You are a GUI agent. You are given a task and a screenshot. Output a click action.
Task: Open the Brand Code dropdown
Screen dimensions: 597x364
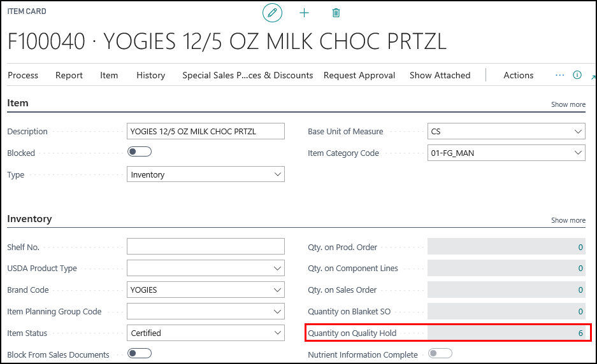click(x=206, y=290)
